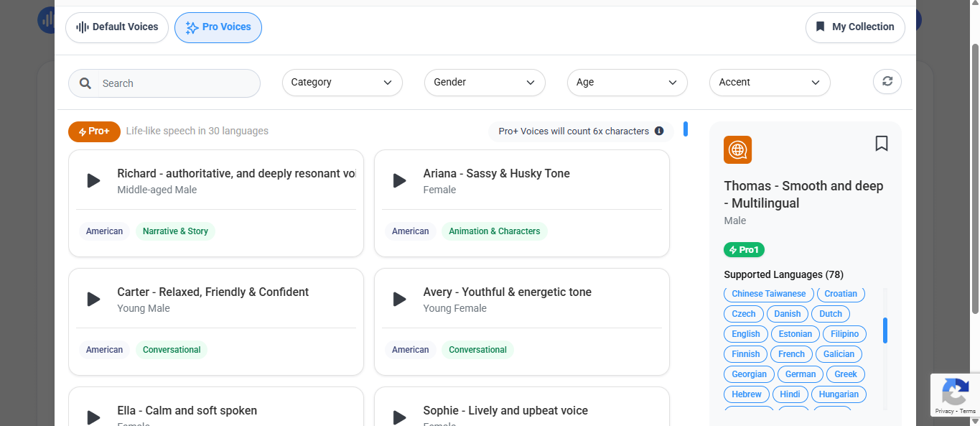This screenshot has width=980, height=426.
Task: Pick the Hindi language tag
Action: (x=790, y=394)
